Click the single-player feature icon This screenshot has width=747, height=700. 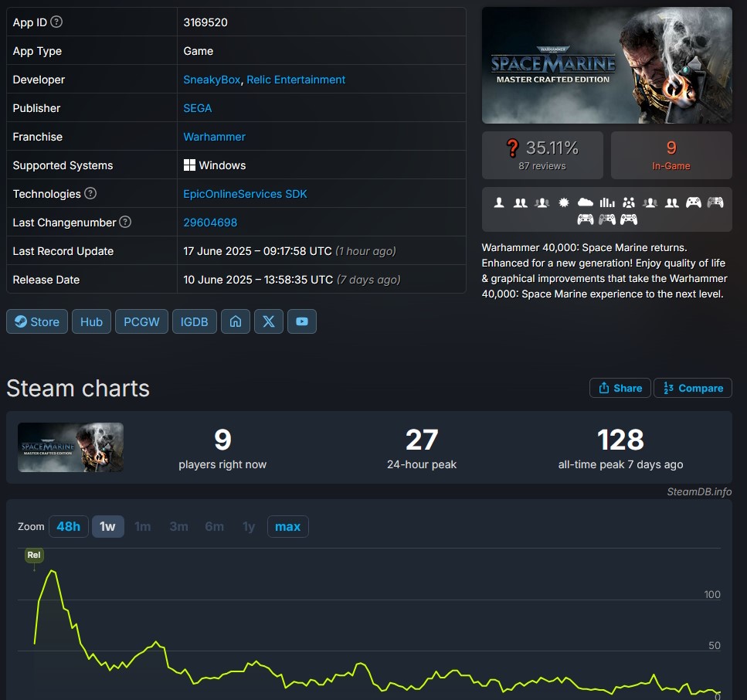pyautogui.click(x=499, y=202)
